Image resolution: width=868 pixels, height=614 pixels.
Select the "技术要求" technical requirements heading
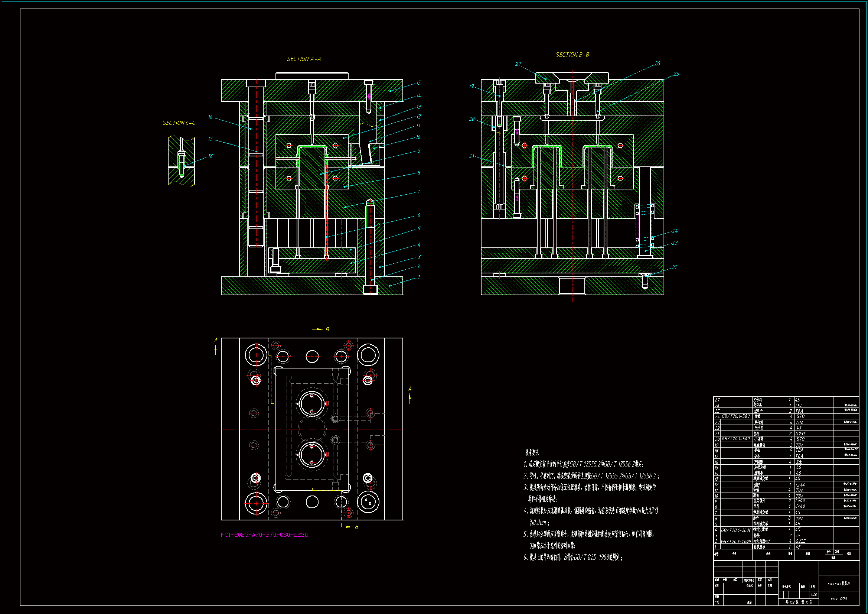[532, 452]
